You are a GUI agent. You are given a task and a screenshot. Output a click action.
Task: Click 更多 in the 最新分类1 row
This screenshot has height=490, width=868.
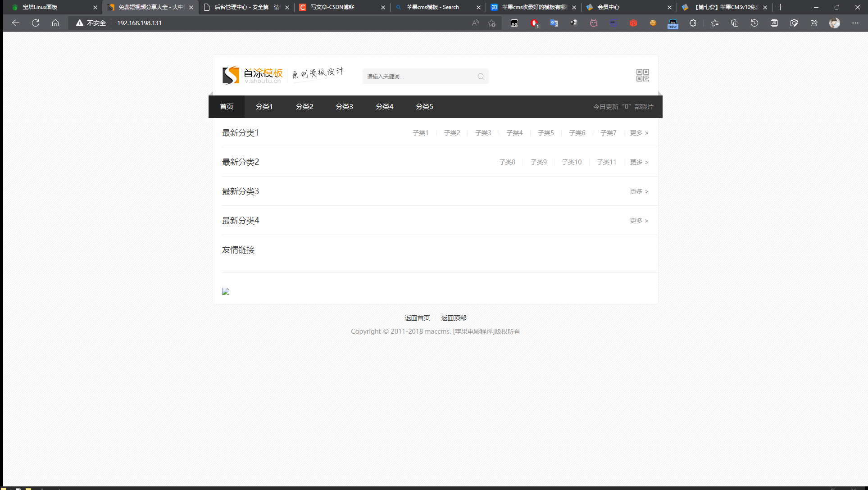639,133
